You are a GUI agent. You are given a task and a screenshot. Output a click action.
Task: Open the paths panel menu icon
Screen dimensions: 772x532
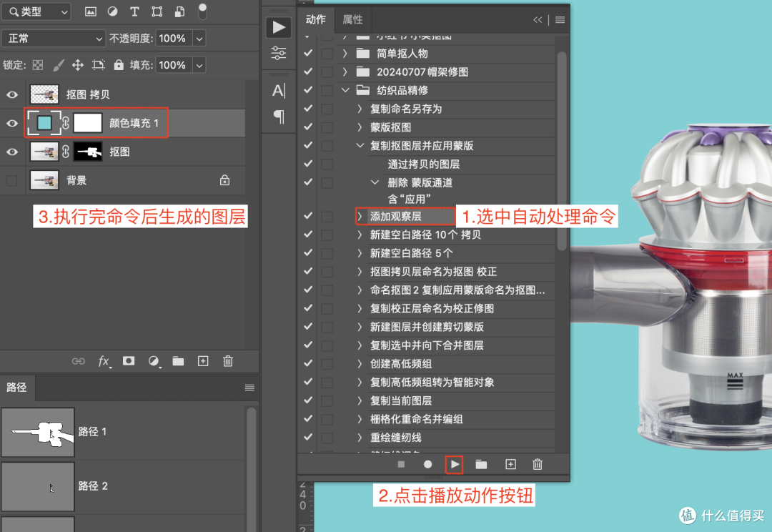(249, 388)
